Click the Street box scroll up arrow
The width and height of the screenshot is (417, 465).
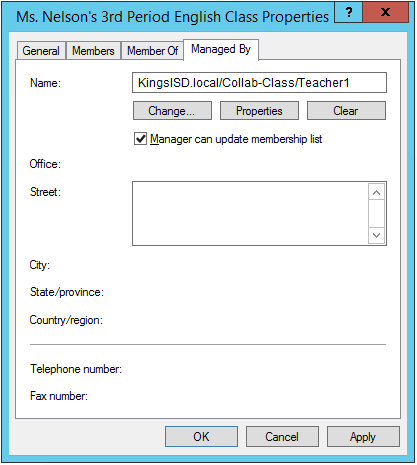pyautogui.click(x=377, y=192)
